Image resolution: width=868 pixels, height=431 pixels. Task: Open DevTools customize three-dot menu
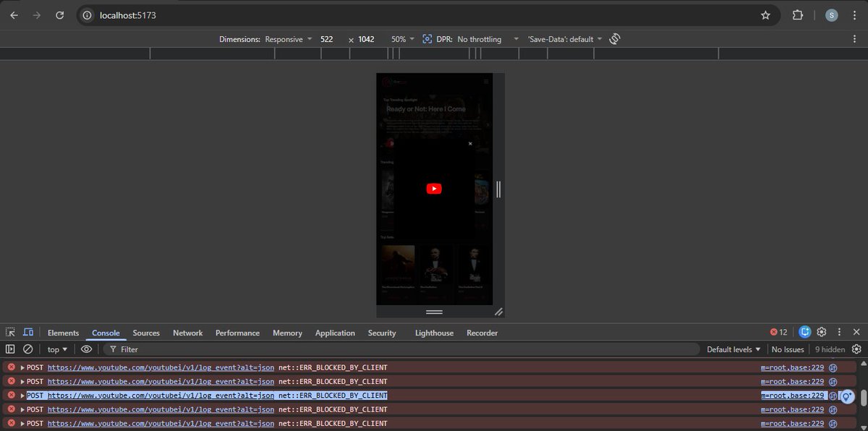[x=839, y=333]
